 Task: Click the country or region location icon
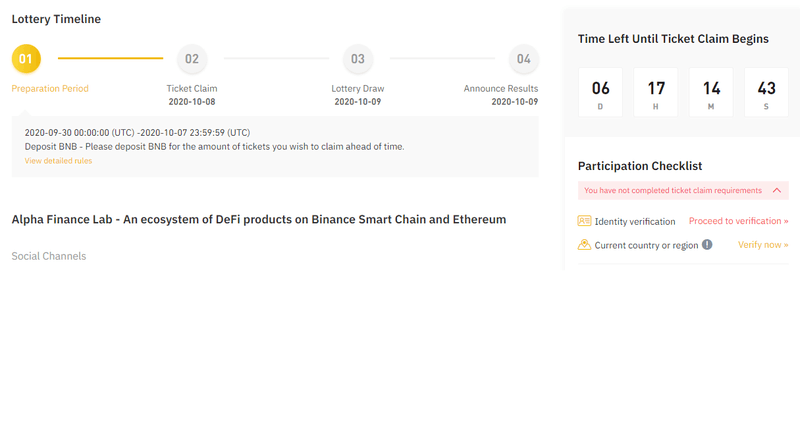585,245
